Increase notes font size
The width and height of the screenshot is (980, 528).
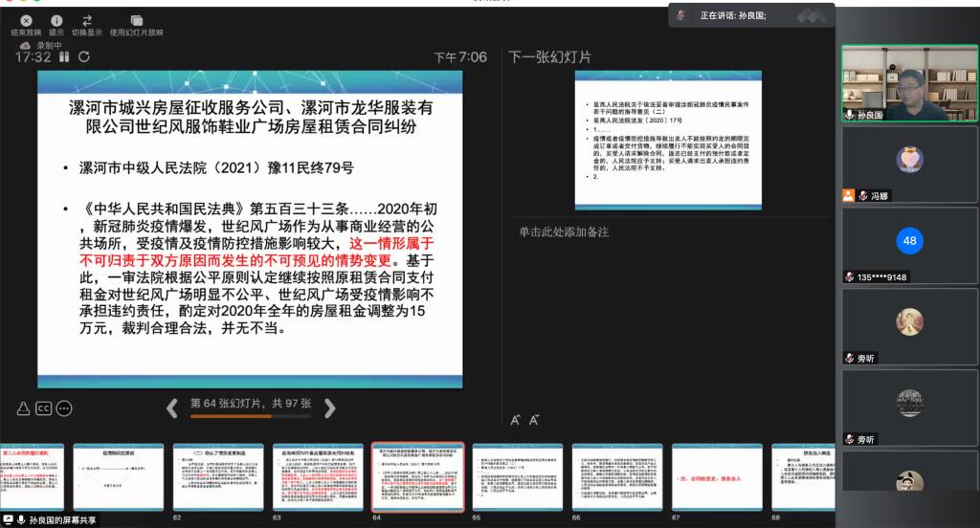click(516, 419)
